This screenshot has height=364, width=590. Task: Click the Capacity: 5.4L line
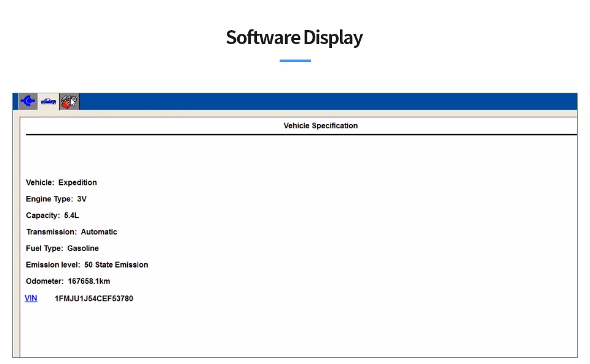click(52, 215)
